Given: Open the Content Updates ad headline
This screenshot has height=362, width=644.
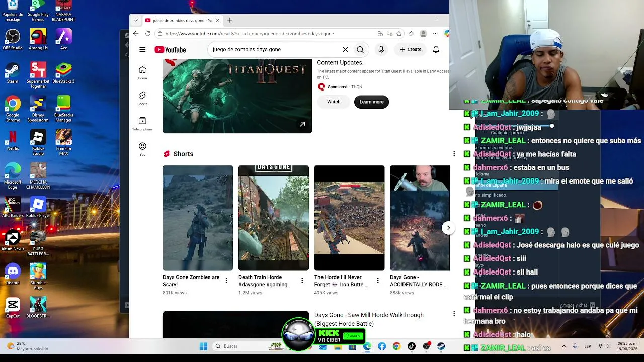Looking at the screenshot, I should 340,63.
